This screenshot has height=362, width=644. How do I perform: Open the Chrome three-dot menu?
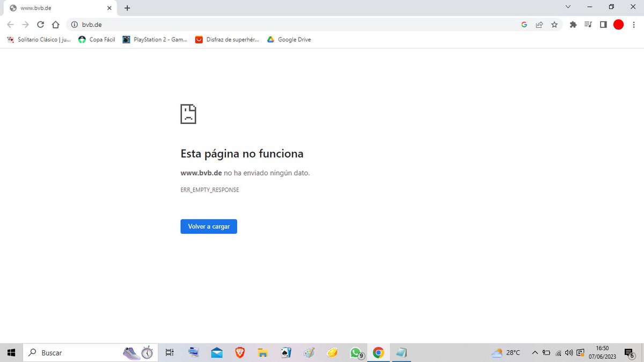tap(633, 25)
